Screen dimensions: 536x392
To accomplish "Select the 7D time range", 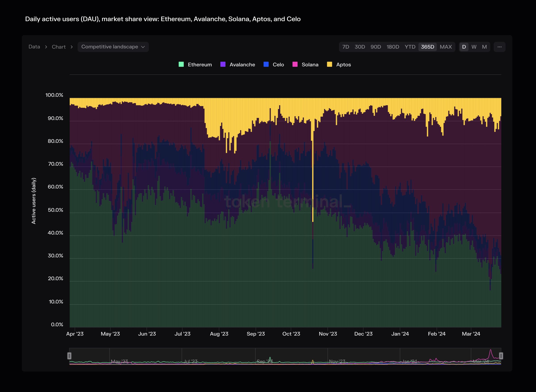I will pyautogui.click(x=346, y=47).
